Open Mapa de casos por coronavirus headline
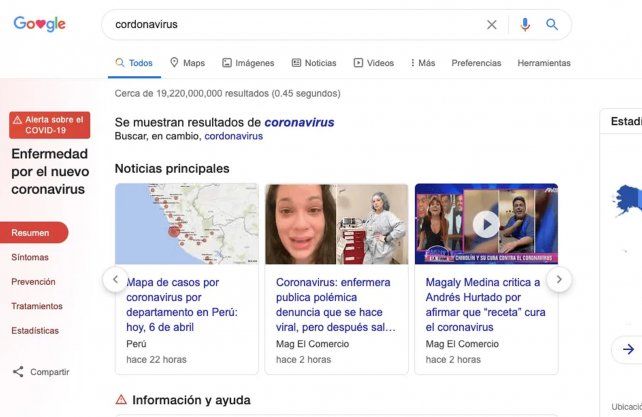The image size is (642, 417). tap(182, 305)
